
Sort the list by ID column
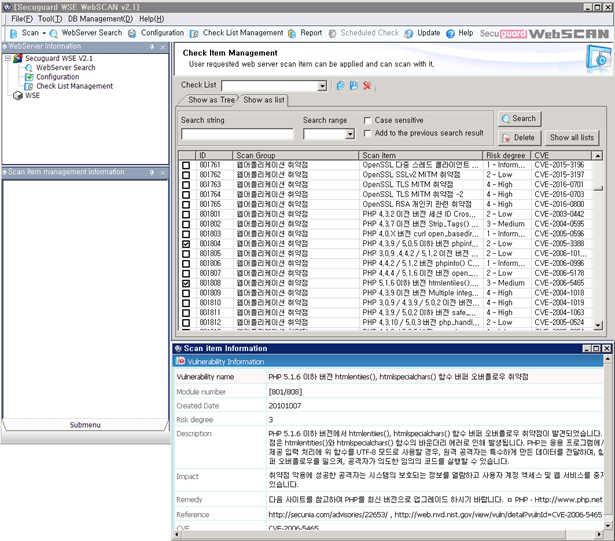214,155
